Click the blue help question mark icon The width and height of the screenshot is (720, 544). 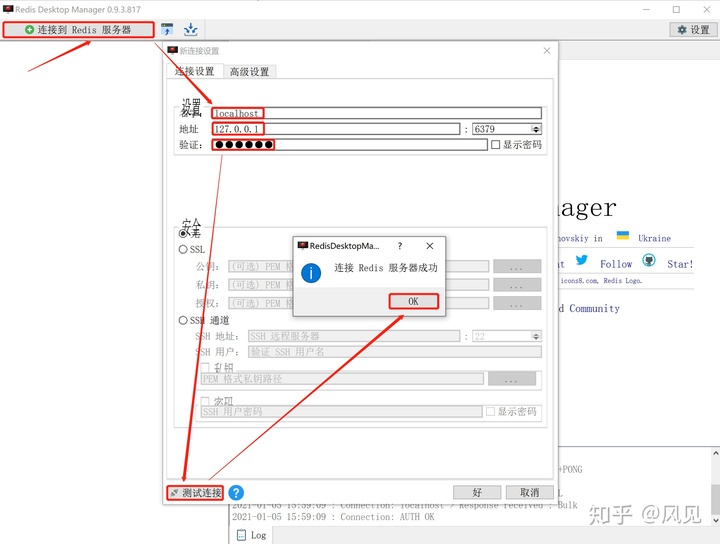[236, 493]
